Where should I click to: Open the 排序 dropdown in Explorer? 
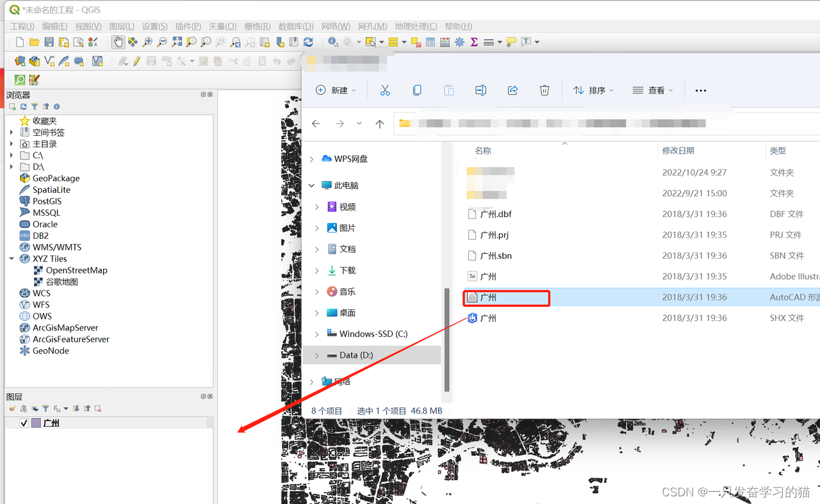[x=593, y=90]
